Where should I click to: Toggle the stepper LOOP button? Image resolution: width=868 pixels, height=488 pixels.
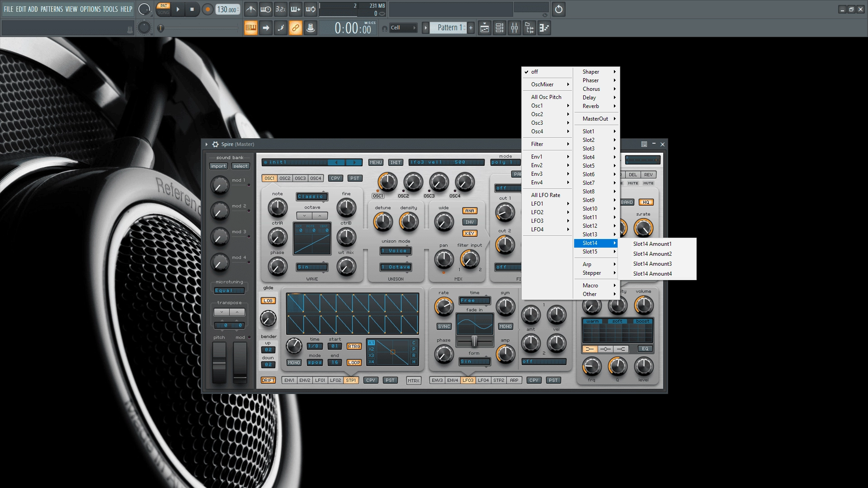coord(354,362)
